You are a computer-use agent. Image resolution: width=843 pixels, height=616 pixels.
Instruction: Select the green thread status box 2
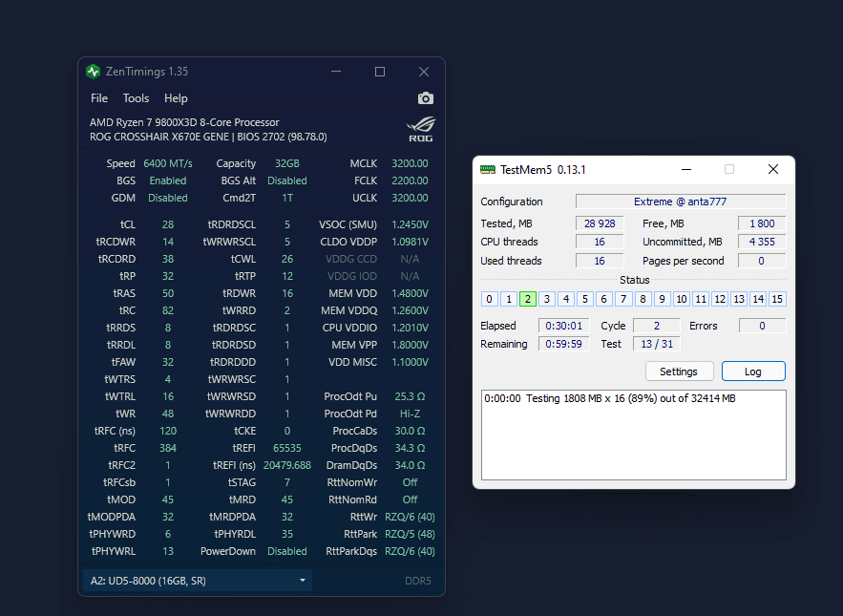(x=528, y=299)
